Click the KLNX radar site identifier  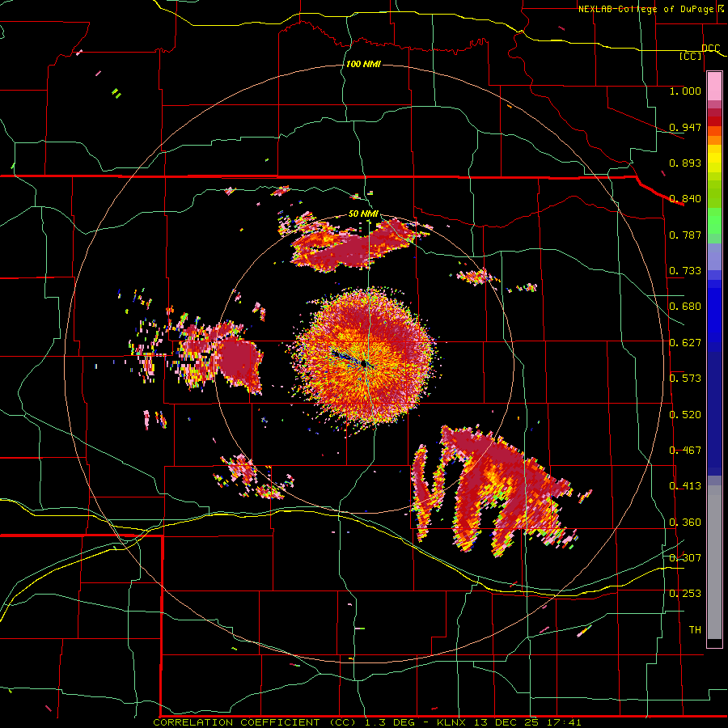pyautogui.click(x=453, y=722)
